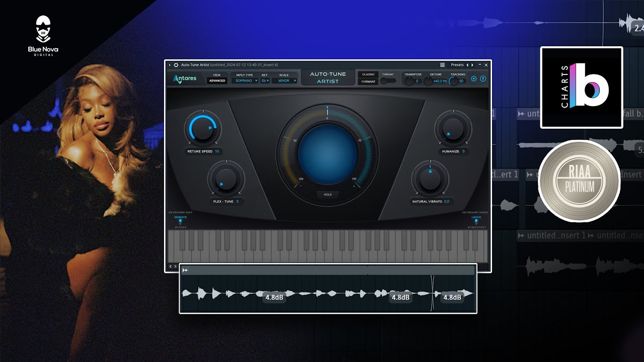The width and height of the screenshot is (644, 362).
Task: Open the Auto-Tune help question mark
Action: [x=483, y=79]
